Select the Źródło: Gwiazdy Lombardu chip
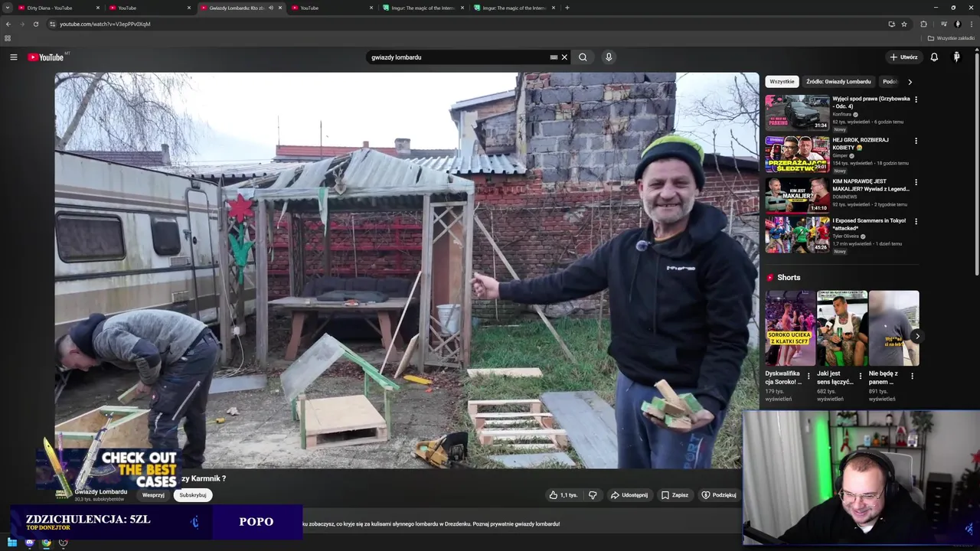This screenshot has height=551, width=980. click(838, 82)
